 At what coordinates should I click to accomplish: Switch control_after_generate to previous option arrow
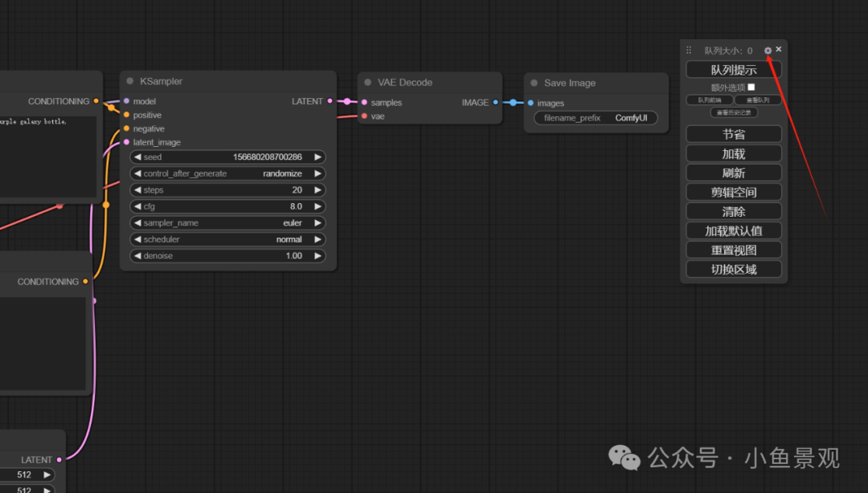click(x=137, y=173)
